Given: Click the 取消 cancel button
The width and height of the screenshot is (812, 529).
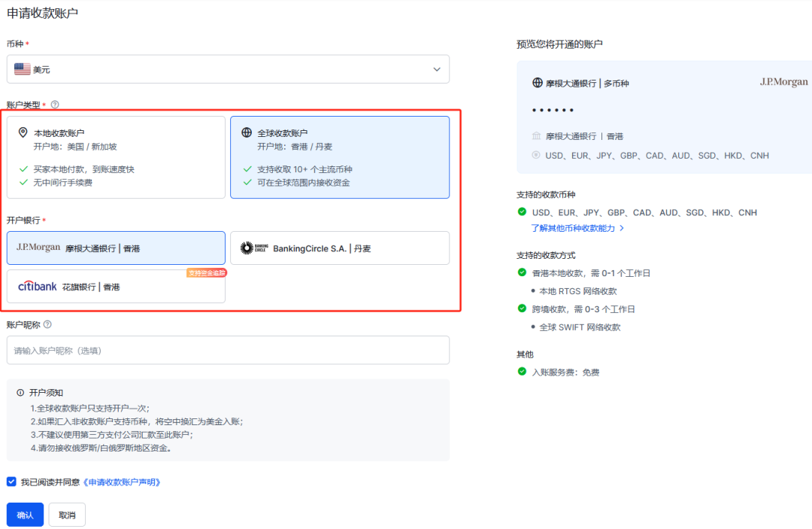Looking at the screenshot, I should pyautogui.click(x=67, y=515).
